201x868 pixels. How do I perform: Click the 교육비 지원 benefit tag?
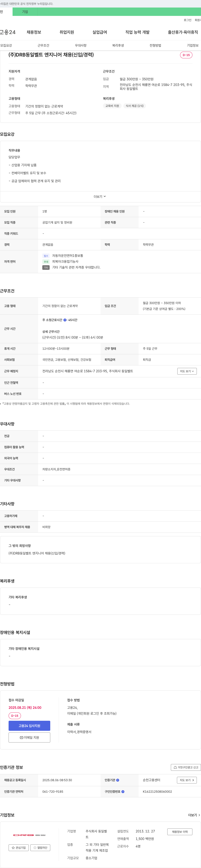pos(112,106)
